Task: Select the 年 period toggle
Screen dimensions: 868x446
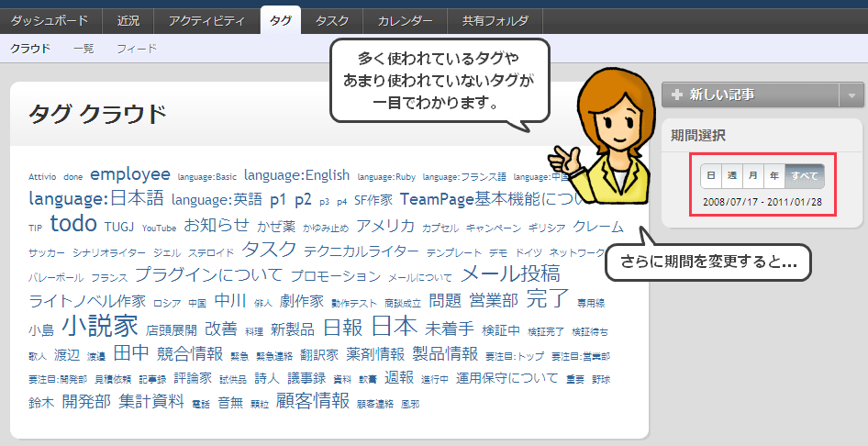Action: pos(774,175)
